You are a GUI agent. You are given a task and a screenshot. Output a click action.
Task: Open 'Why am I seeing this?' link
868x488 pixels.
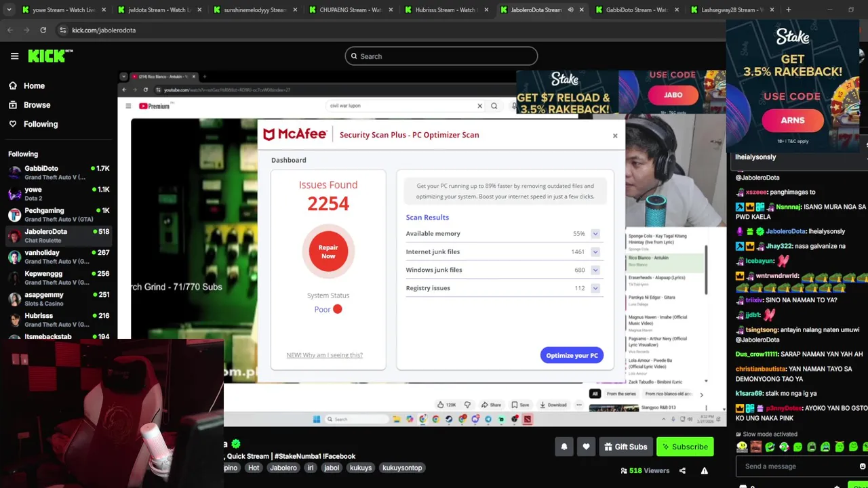(x=324, y=355)
